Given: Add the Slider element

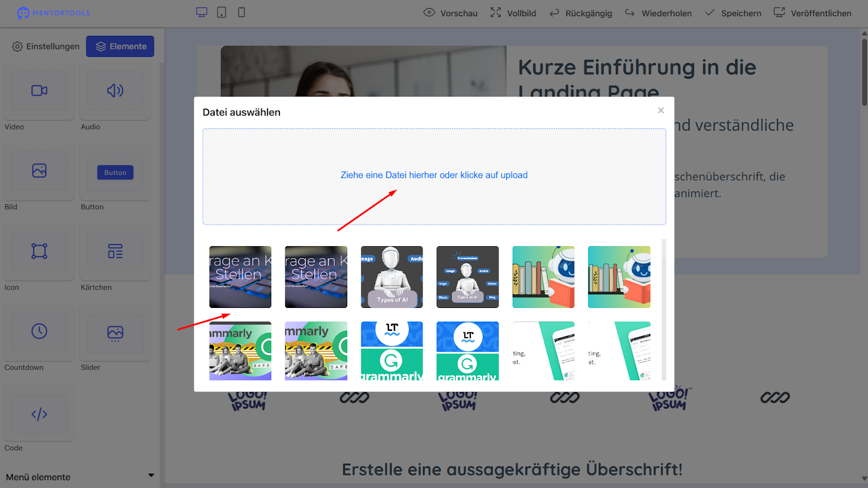Looking at the screenshot, I should tap(115, 332).
